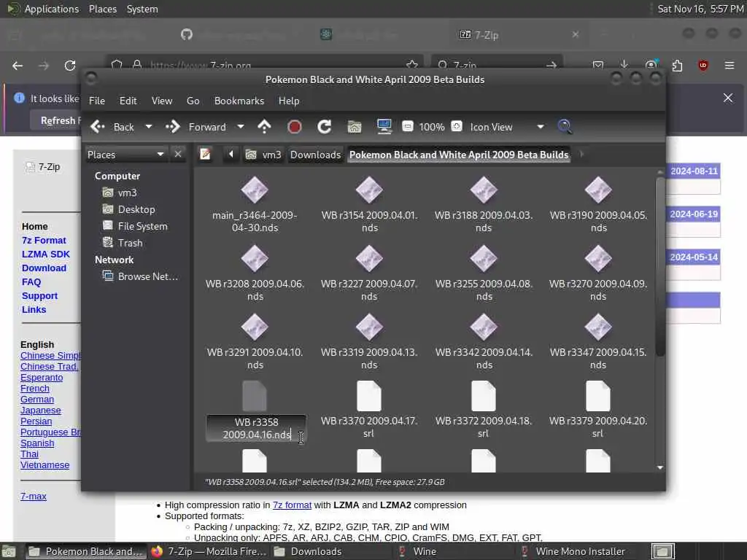Click the 7-max link in Firefox
The image size is (747, 560).
(34, 496)
